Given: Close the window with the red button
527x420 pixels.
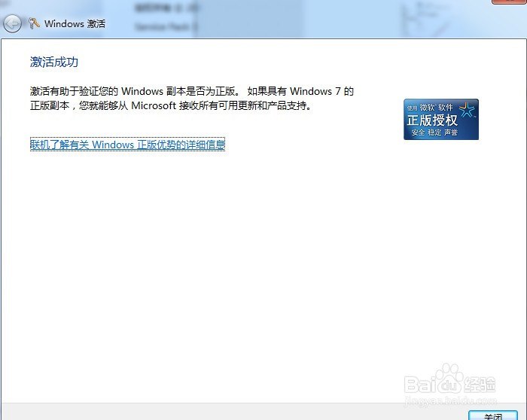Looking at the screenshot, I should [x=509, y=2].
